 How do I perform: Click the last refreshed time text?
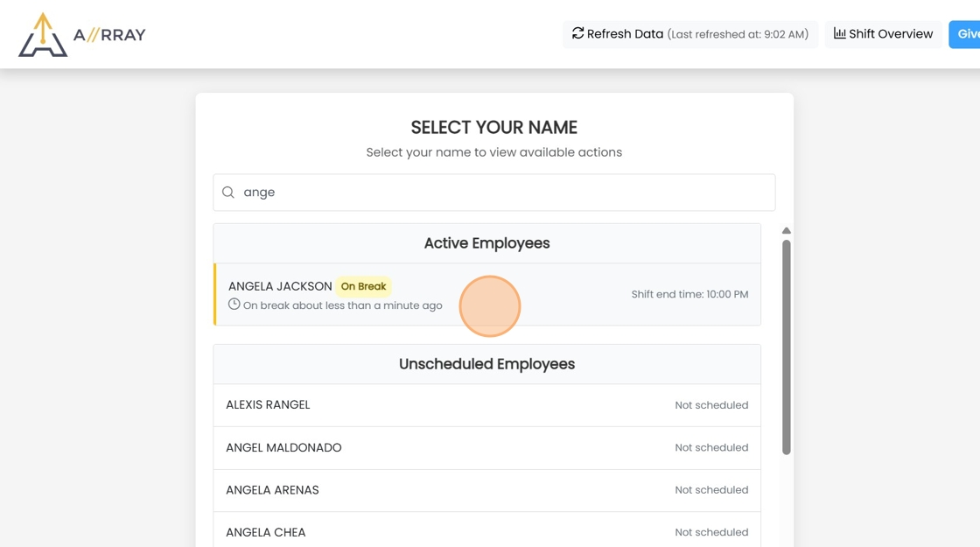click(738, 34)
